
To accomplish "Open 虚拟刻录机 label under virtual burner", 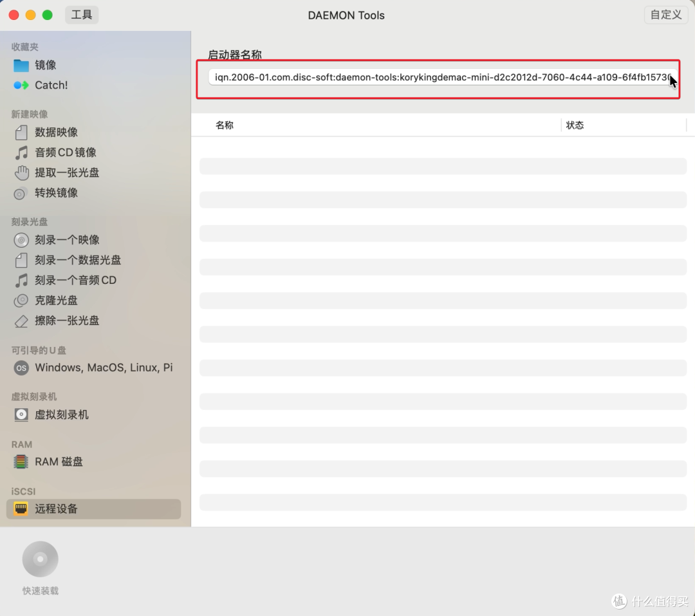I will coord(62,415).
